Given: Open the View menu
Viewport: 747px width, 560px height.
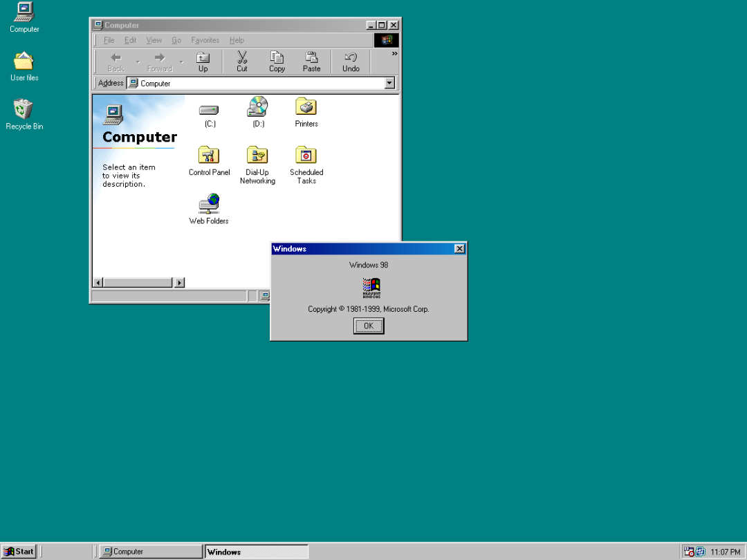Looking at the screenshot, I should [154, 39].
